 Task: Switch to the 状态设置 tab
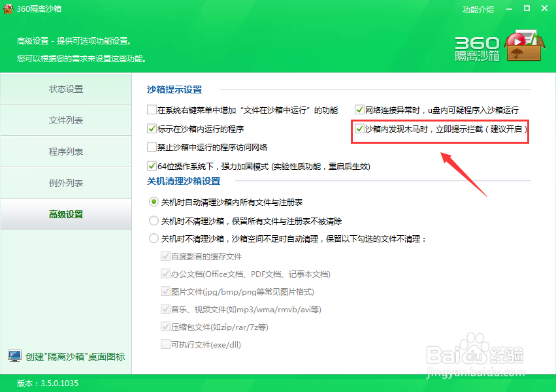click(x=66, y=89)
